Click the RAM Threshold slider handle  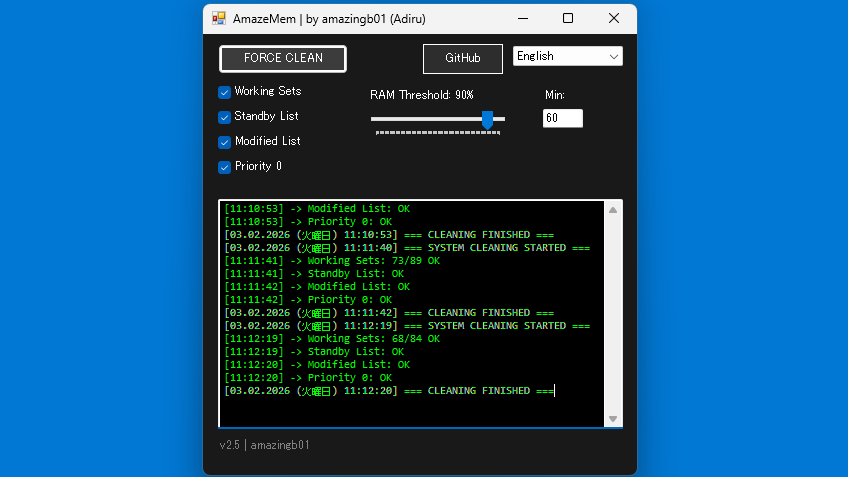(487, 119)
